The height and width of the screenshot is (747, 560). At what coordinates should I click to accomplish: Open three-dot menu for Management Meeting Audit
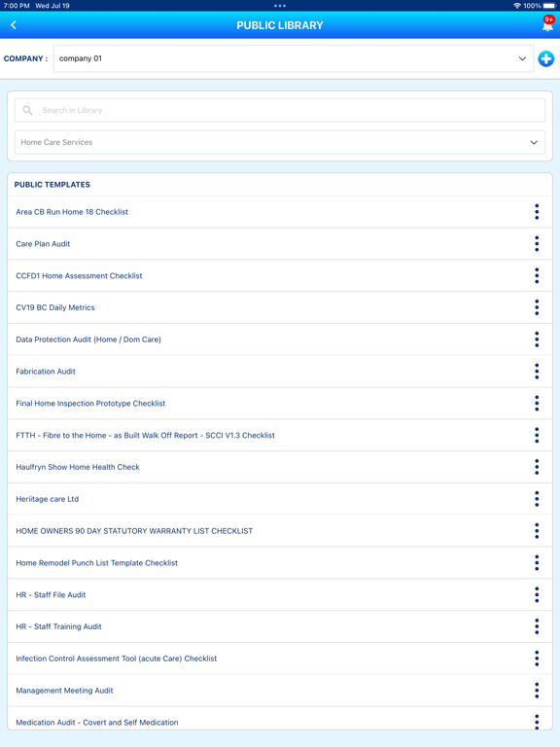(537, 691)
